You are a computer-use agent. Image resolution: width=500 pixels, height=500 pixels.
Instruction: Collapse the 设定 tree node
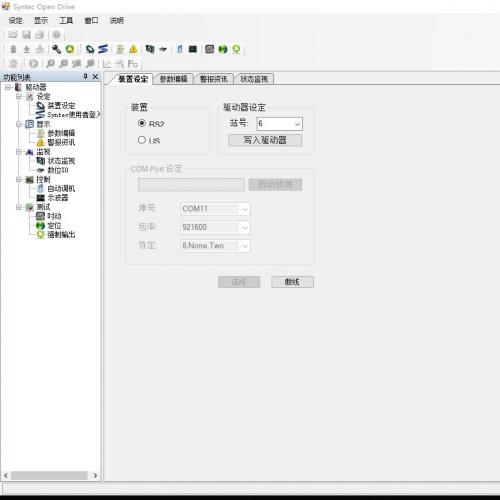point(19,97)
